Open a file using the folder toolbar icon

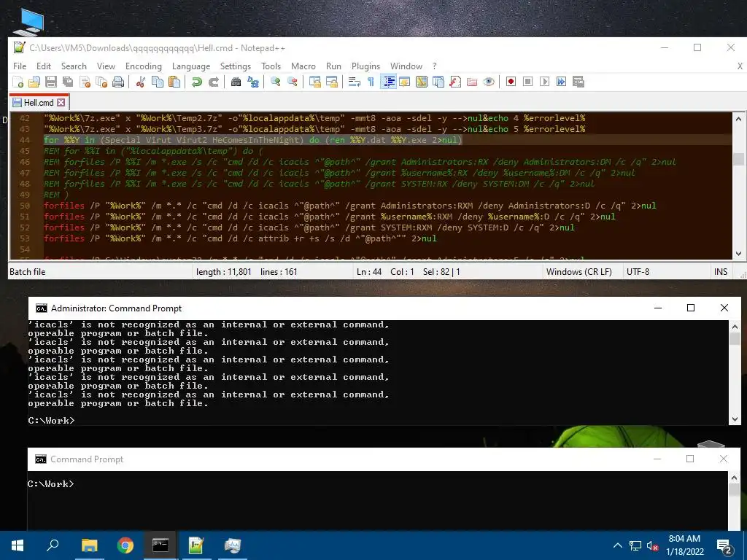click(34, 82)
